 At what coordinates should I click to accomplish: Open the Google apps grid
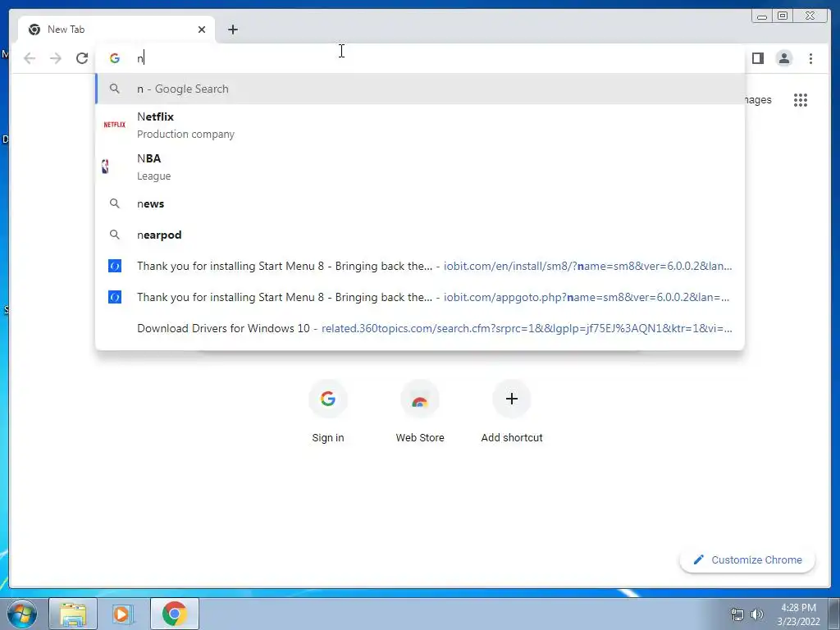[x=801, y=99]
